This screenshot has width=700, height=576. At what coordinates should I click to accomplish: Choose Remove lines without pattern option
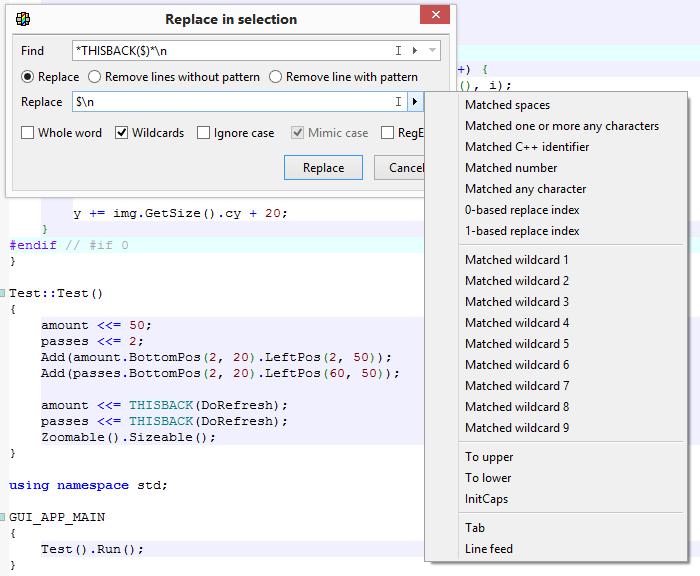95,77
